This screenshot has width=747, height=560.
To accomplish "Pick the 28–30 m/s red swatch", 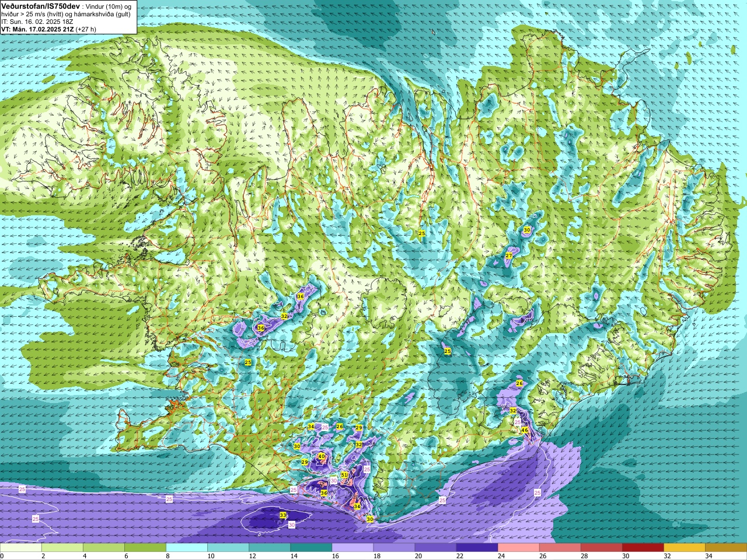I will tap(601, 548).
